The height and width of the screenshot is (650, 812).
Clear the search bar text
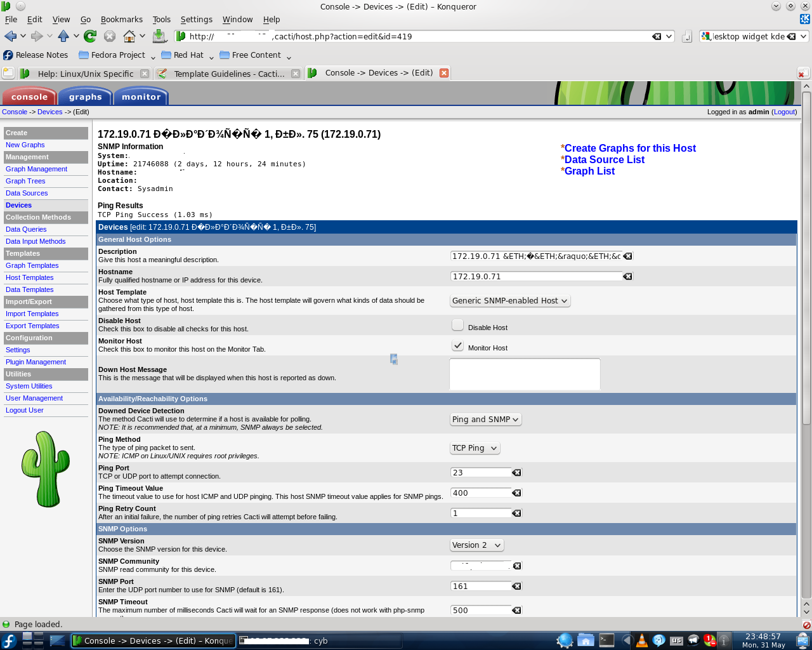click(791, 36)
